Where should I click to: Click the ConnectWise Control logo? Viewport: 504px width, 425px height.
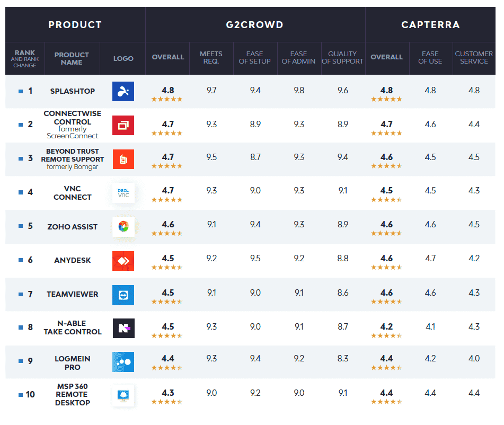(123, 125)
